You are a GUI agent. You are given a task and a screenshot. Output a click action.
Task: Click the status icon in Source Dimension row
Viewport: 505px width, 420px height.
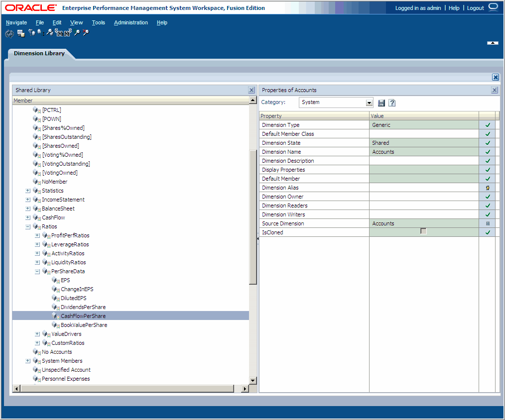pyautogui.click(x=488, y=223)
